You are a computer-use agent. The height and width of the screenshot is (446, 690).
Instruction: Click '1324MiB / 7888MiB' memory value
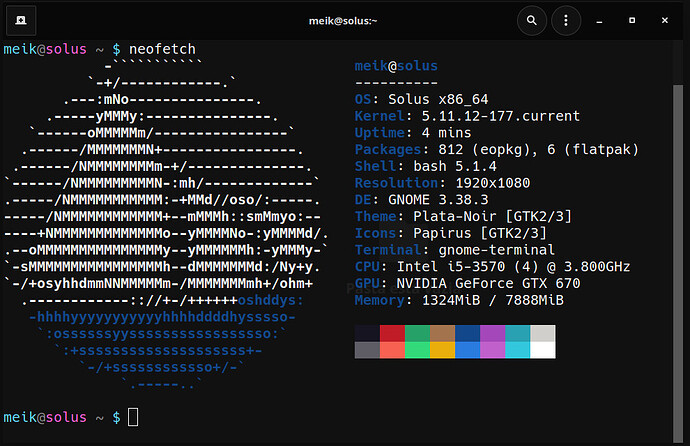coord(492,300)
